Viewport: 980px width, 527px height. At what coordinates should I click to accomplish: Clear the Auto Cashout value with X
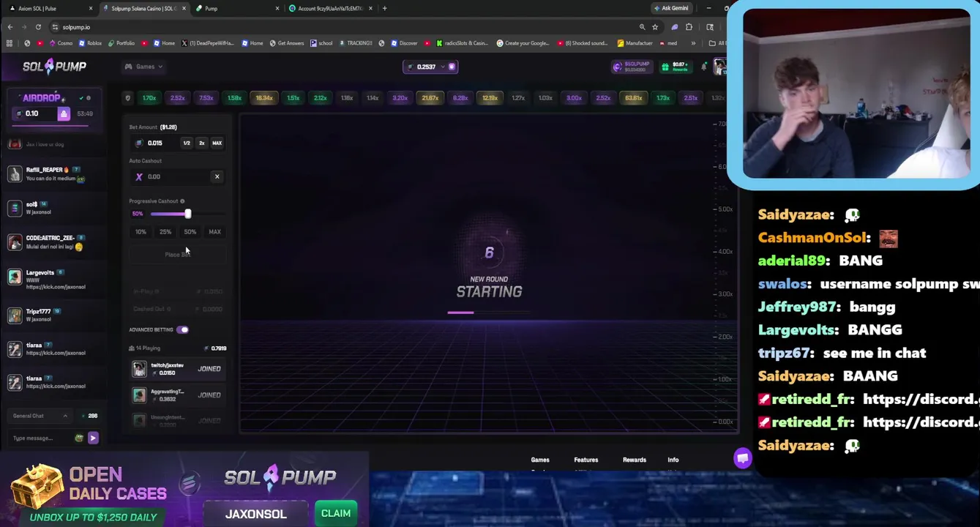click(217, 176)
